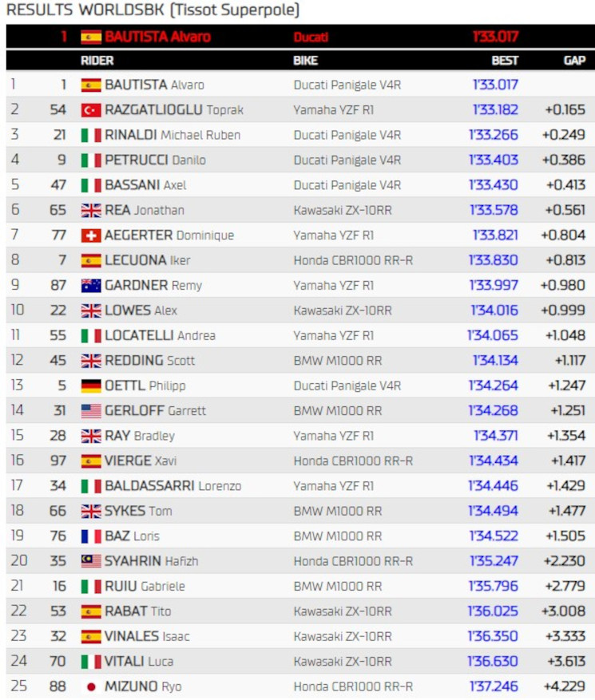Click the Spanish flag in the black header

coord(91,37)
